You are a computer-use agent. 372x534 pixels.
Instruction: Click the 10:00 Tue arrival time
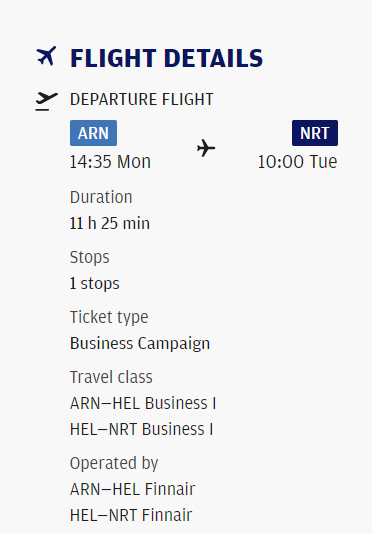pos(297,162)
